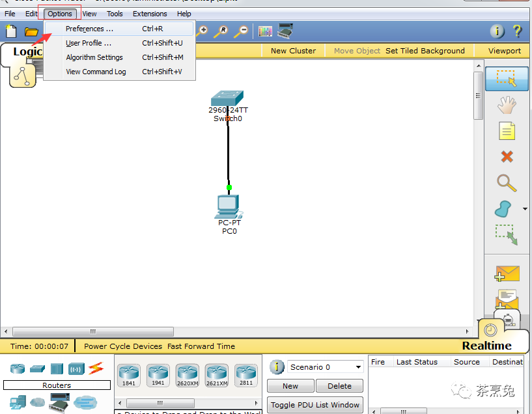Click the scenario information i icon
Image resolution: width=532 pixels, height=414 pixels.
pyautogui.click(x=277, y=367)
